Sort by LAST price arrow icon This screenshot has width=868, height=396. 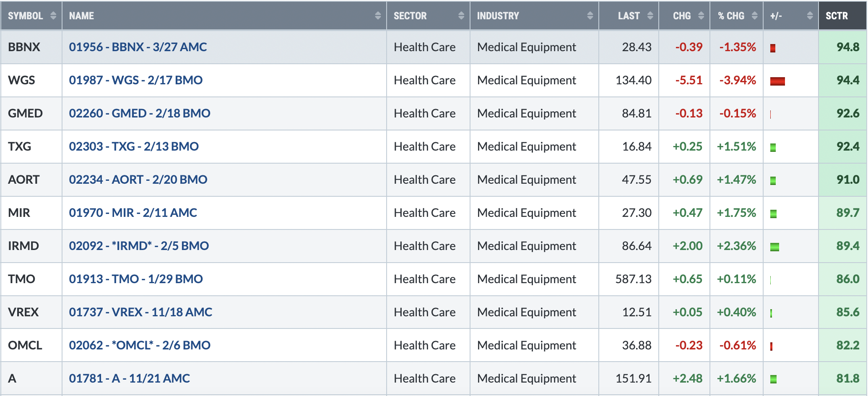pos(650,16)
